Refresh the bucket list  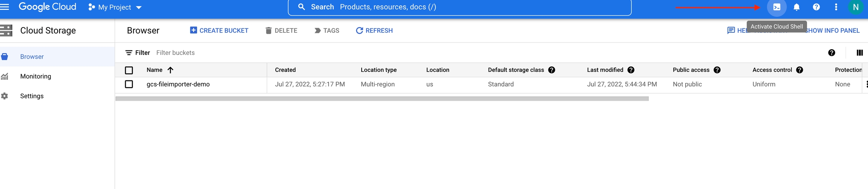tap(374, 30)
